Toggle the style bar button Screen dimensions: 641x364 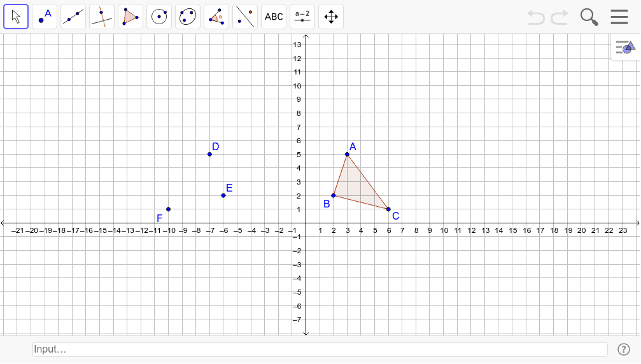(x=626, y=47)
